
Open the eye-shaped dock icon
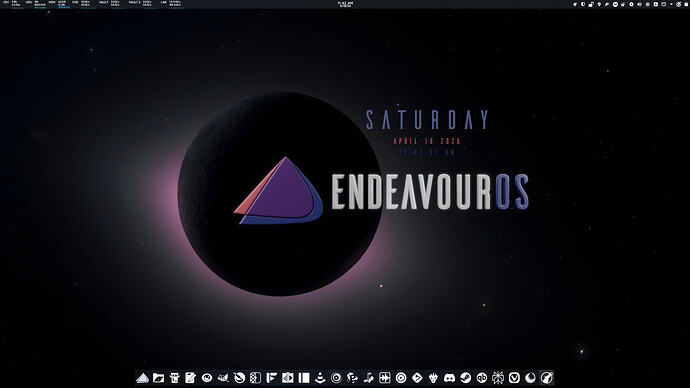207,377
